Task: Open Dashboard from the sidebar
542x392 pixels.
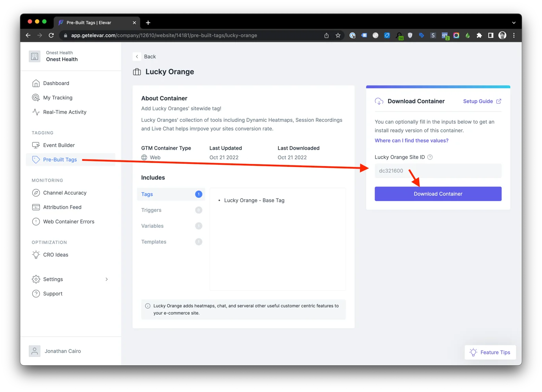Action: tap(56, 83)
